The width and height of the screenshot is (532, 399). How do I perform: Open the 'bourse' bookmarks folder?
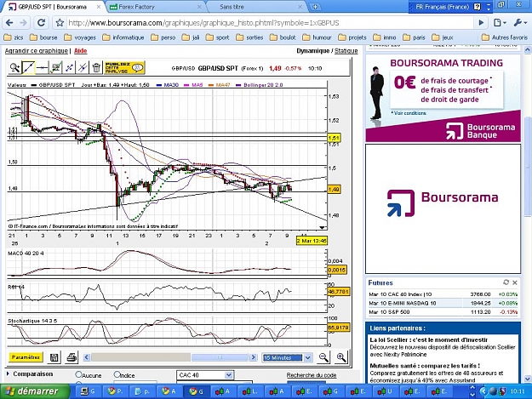(x=43, y=37)
